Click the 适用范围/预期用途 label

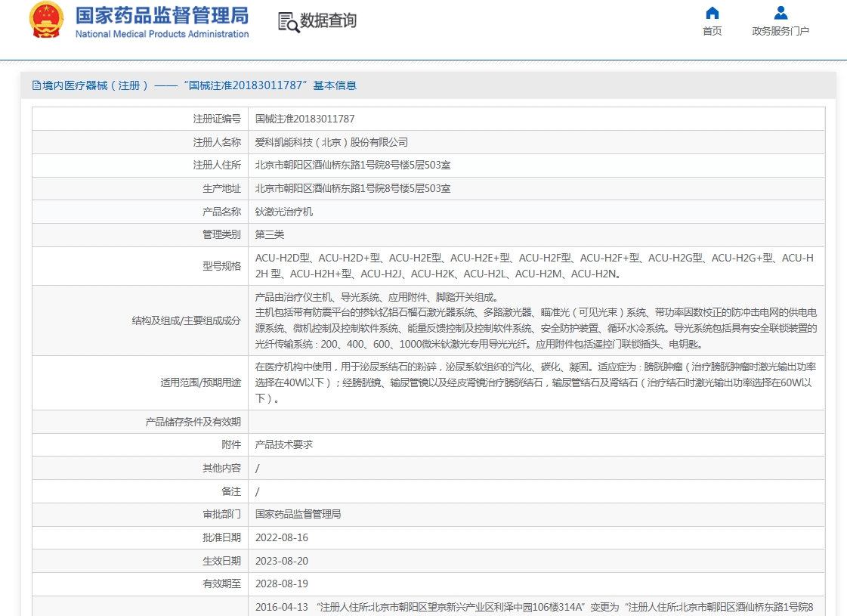pyautogui.click(x=200, y=382)
